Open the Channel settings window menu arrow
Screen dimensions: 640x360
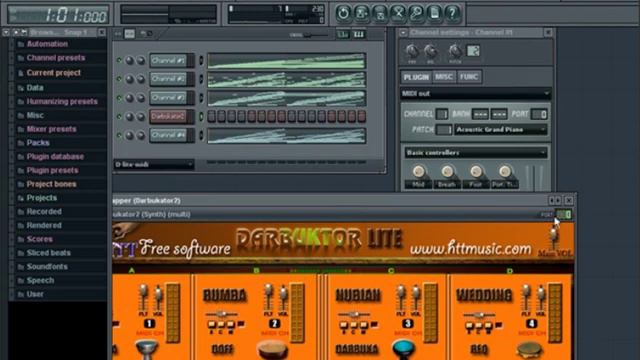coord(403,33)
